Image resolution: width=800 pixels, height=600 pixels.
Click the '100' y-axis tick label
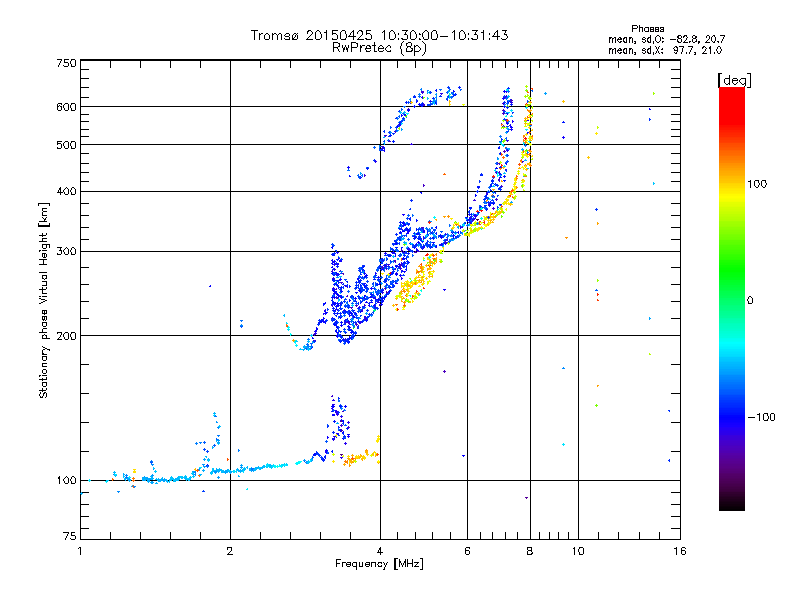click(x=66, y=481)
